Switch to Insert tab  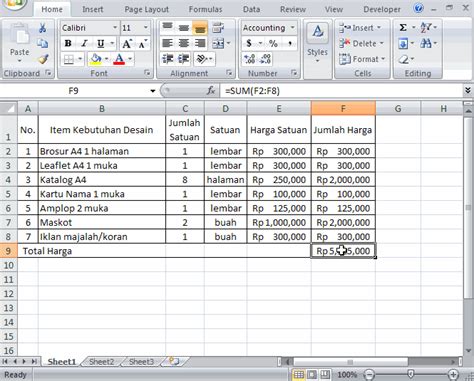click(x=93, y=9)
